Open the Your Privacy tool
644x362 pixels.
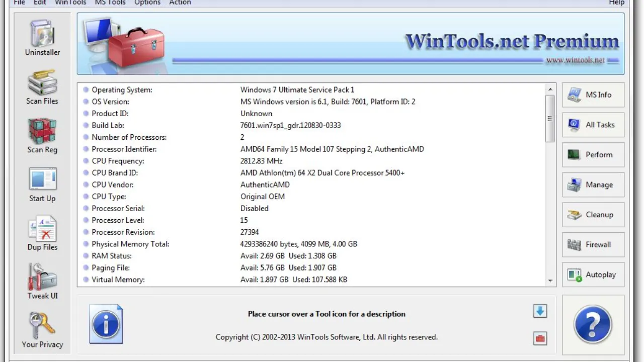[x=43, y=330]
